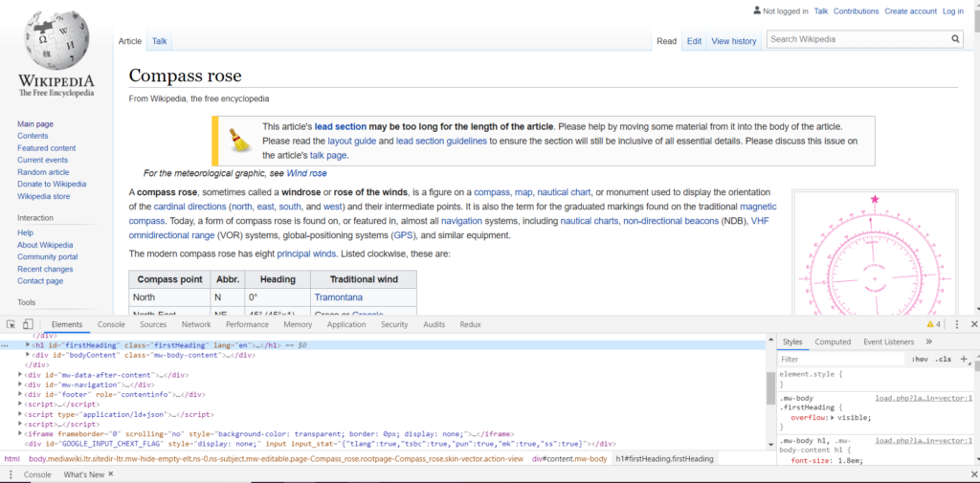Follow the Wind rose hatnote link
This screenshot has height=483, width=980.
[x=306, y=173]
